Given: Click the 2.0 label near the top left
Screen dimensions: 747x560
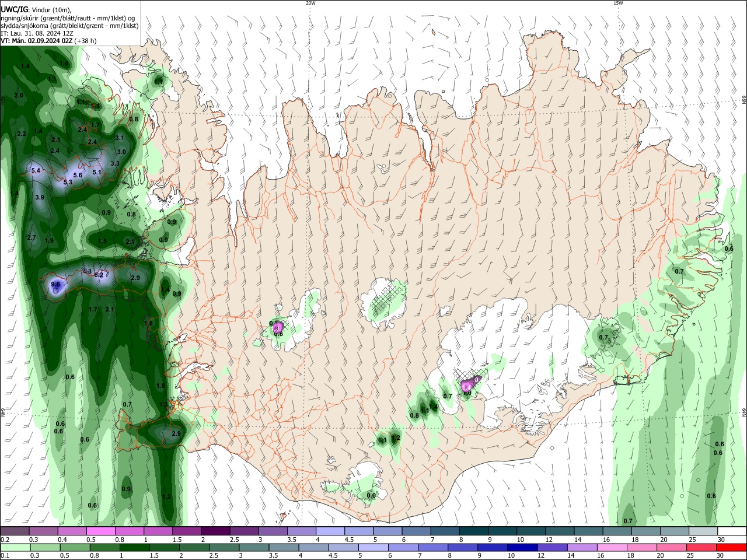Looking at the screenshot, I should coord(19,95).
